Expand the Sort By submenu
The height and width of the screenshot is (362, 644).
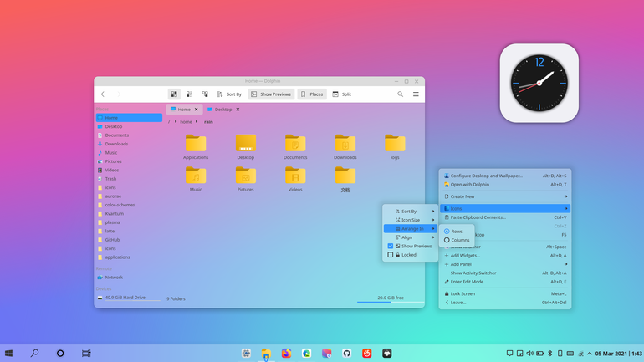[411, 212]
